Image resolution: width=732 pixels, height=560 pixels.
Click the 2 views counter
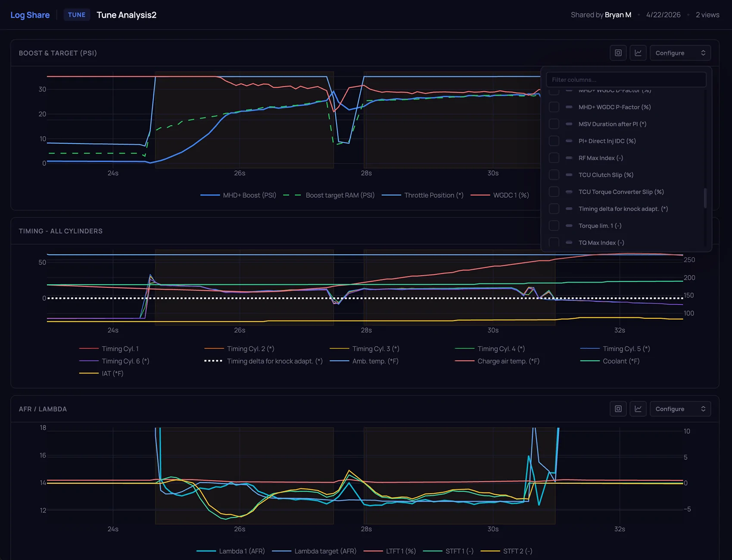(x=707, y=15)
